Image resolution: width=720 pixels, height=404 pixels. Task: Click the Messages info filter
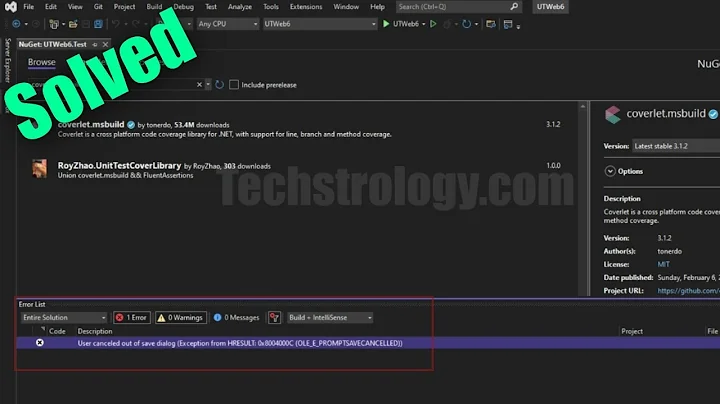pos(236,317)
